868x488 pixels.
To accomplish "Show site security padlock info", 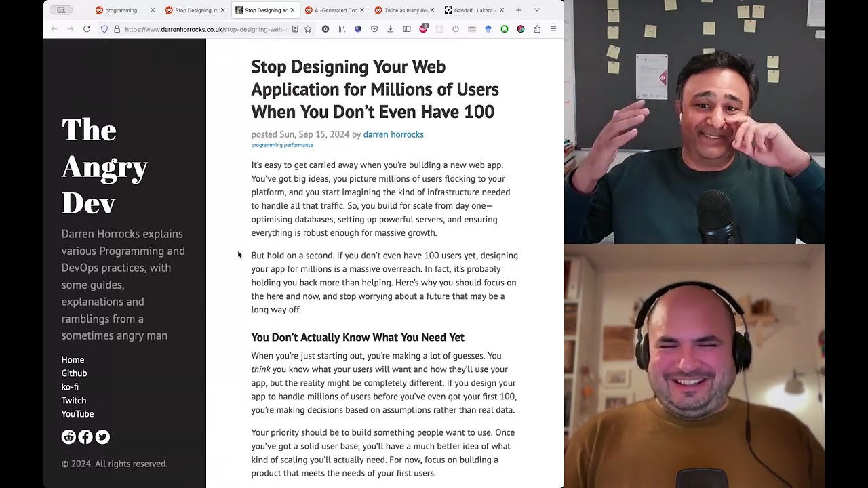I will pyautogui.click(x=117, y=29).
